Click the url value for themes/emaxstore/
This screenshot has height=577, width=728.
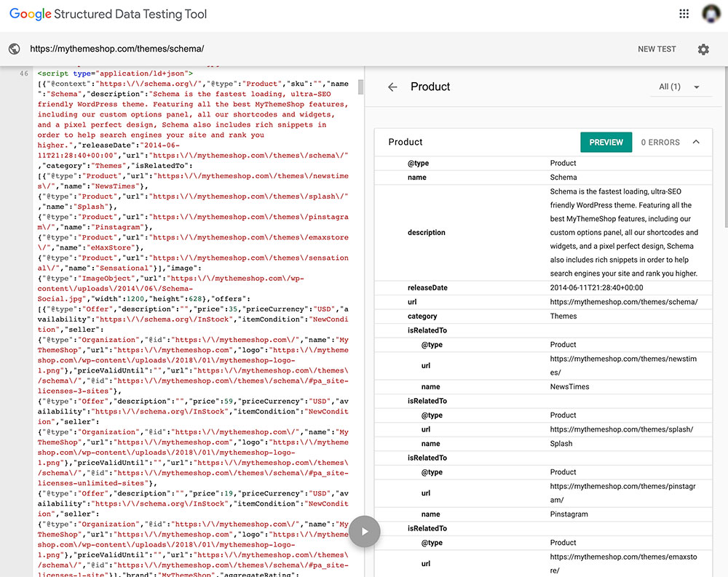coord(623,563)
